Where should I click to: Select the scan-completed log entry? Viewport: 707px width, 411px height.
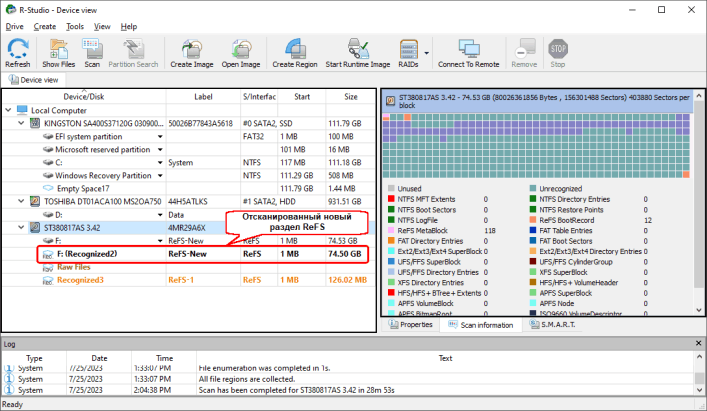coord(348,390)
